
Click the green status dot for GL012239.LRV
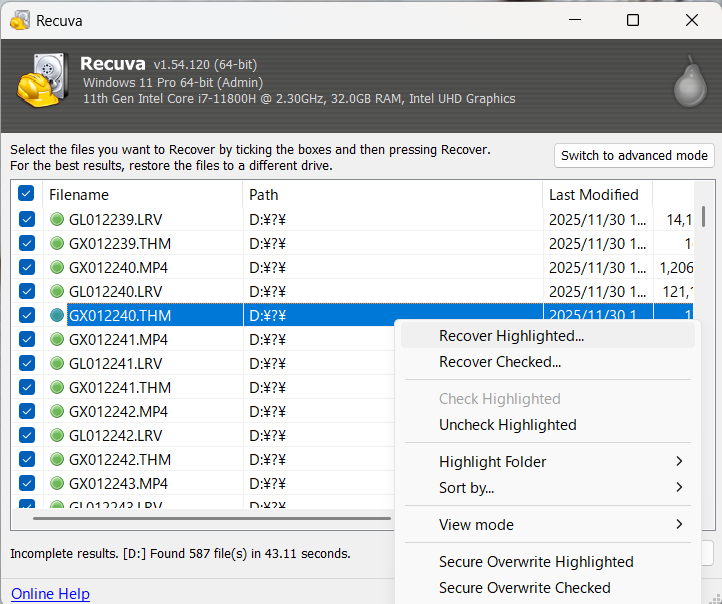click(57, 219)
